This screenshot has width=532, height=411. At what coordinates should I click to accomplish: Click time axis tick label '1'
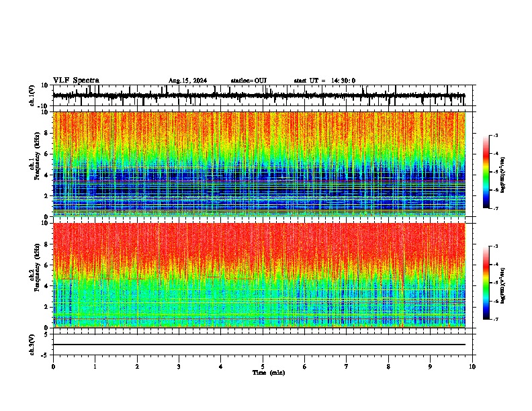(x=95, y=367)
